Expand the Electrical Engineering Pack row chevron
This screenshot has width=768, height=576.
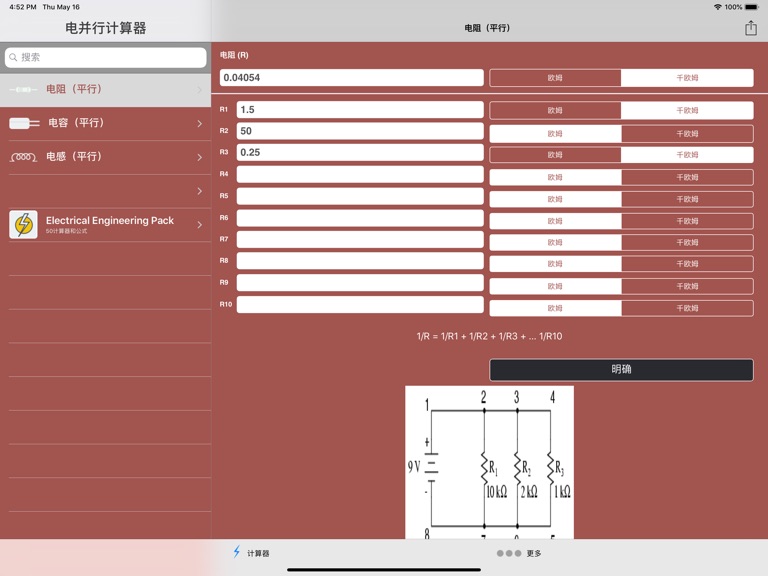[199, 225]
